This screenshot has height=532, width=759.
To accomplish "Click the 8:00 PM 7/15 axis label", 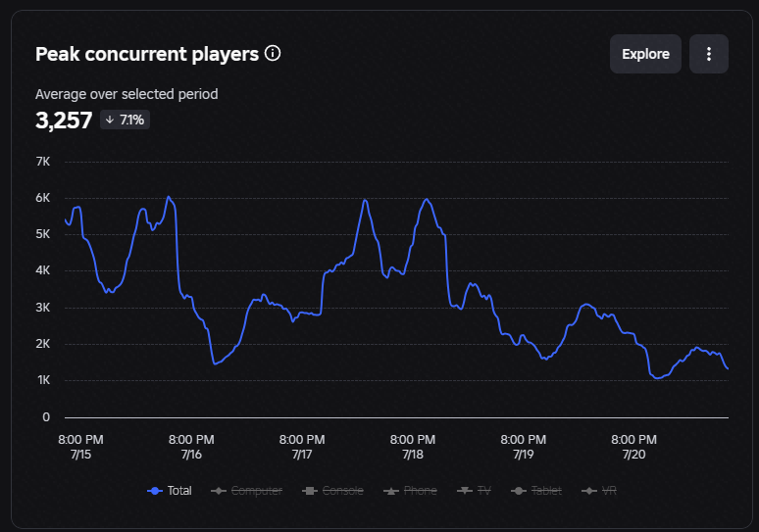I will tap(80, 447).
